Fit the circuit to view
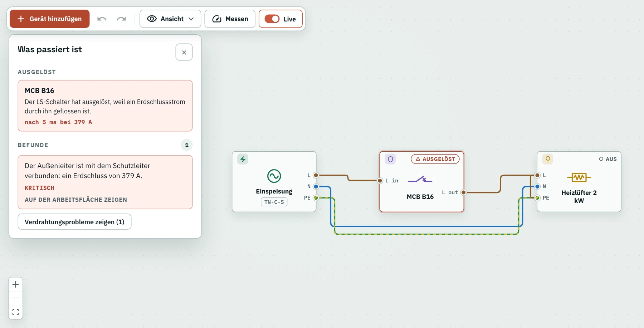 (15, 312)
